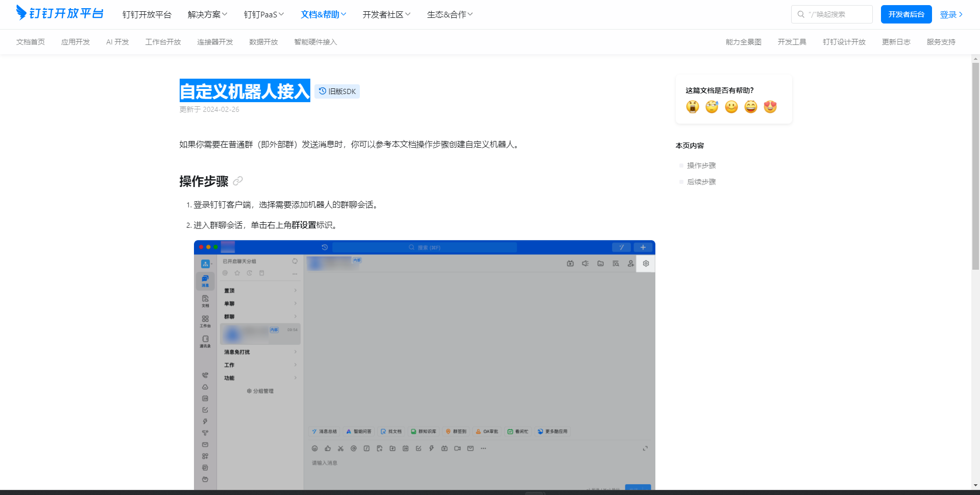Click the 本页内容 heading

click(690, 146)
